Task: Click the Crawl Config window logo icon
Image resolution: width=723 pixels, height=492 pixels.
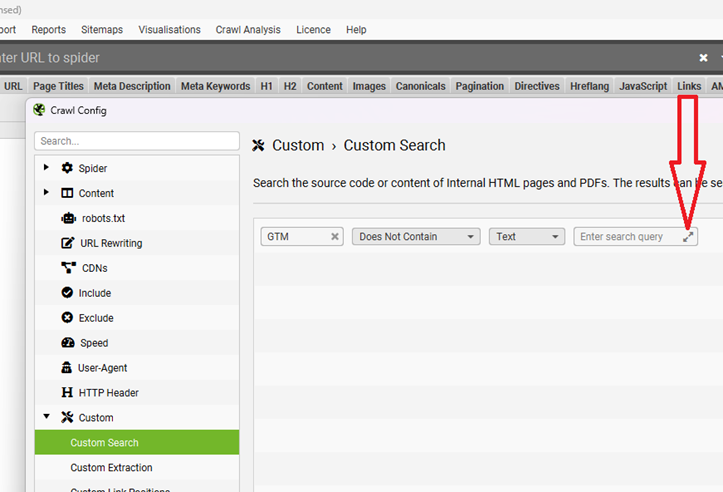Action: click(x=39, y=110)
